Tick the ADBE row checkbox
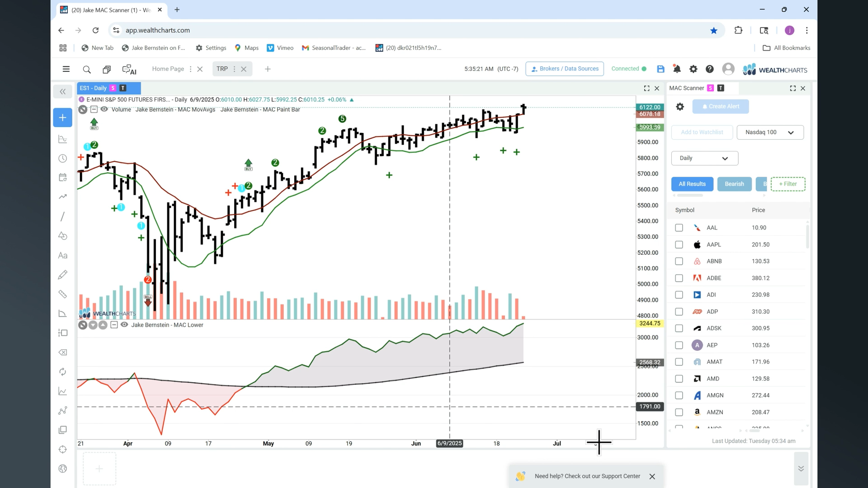The width and height of the screenshot is (868, 488). 679,278
